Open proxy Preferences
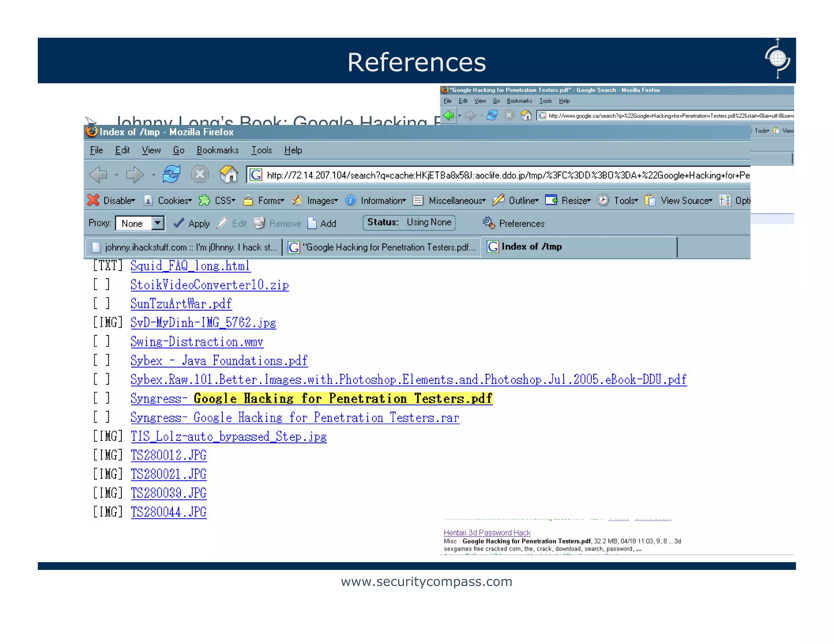Screen dimensions: 834x644 tap(514, 223)
